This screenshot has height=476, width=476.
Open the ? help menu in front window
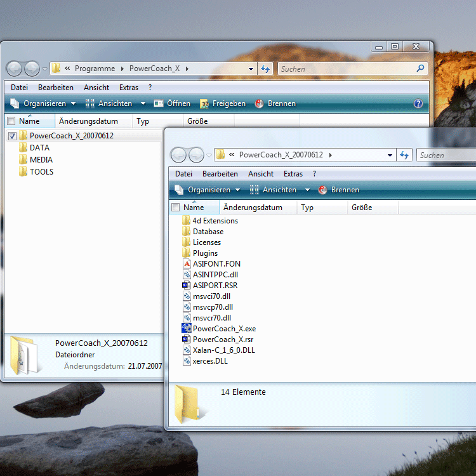(x=315, y=174)
